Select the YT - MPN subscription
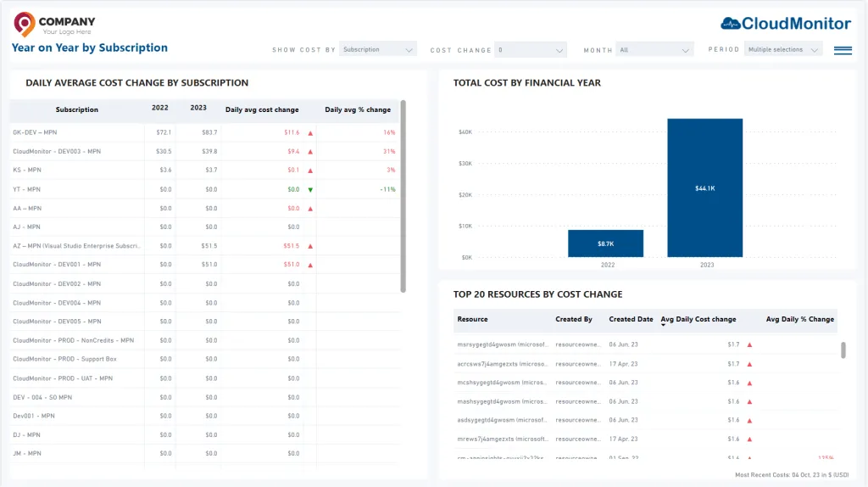Image resolution: width=868 pixels, height=487 pixels. click(204, 189)
